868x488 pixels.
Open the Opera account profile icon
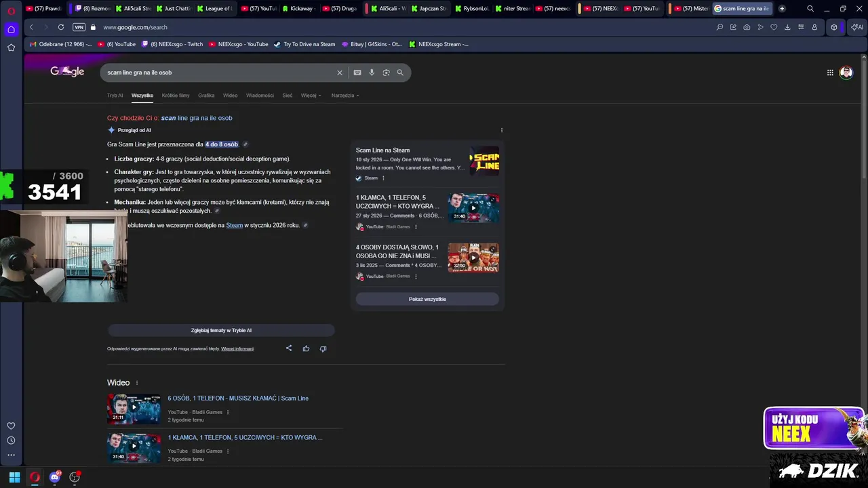pyautogui.click(x=814, y=27)
